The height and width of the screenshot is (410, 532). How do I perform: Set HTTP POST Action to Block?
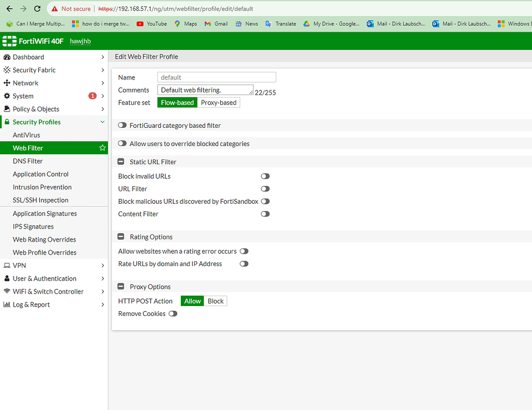215,300
